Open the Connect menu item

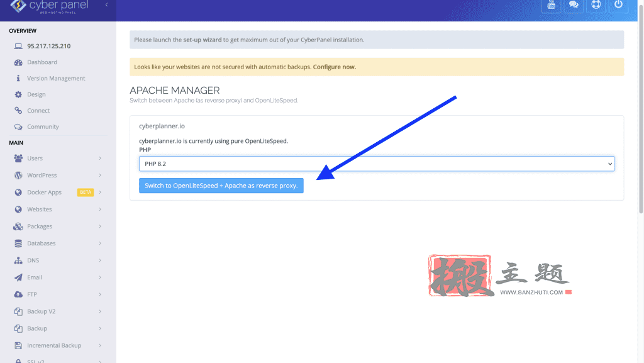pyautogui.click(x=38, y=111)
